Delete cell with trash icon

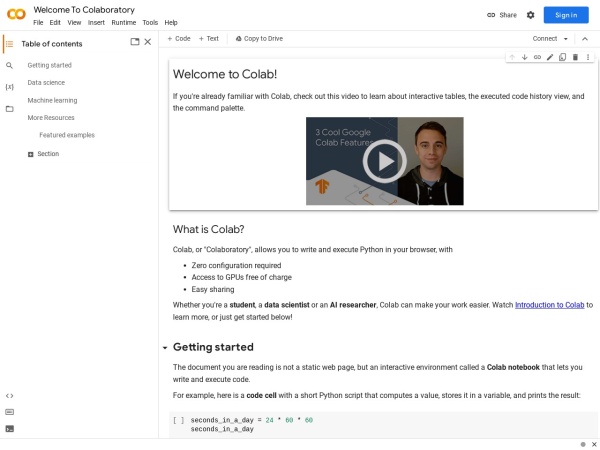(x=575, y=57)
